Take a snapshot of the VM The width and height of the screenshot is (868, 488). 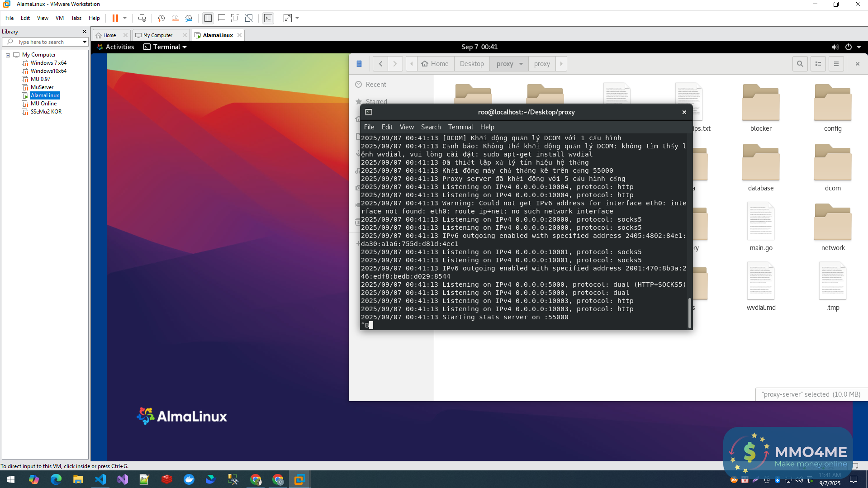click(161, 18)
